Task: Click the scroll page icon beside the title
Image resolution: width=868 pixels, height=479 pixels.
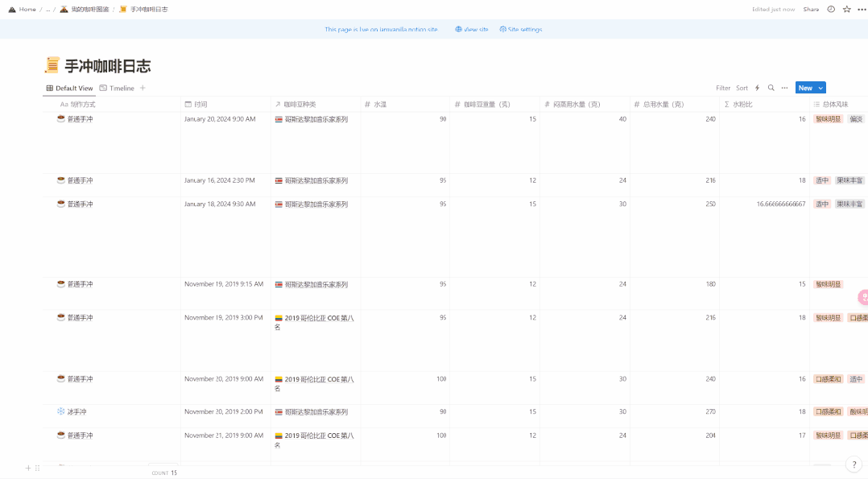Action: tap(52, 65)
